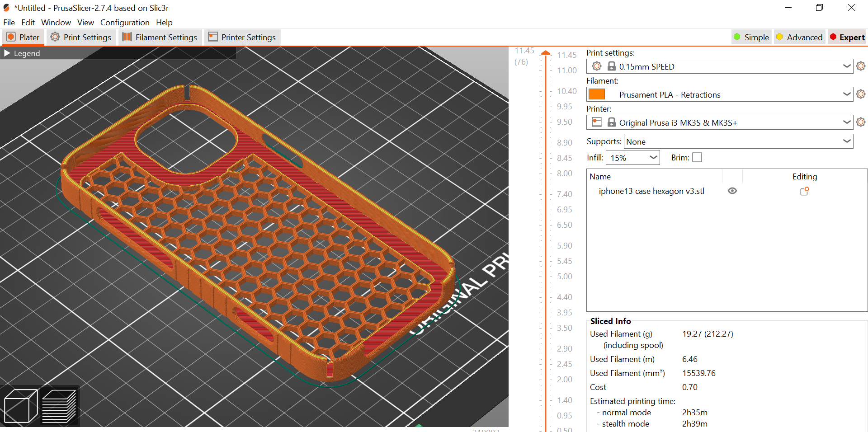The image size is (868, 432).
Task: Open the Printer Settings tab
Action: [x=242, y=38]
